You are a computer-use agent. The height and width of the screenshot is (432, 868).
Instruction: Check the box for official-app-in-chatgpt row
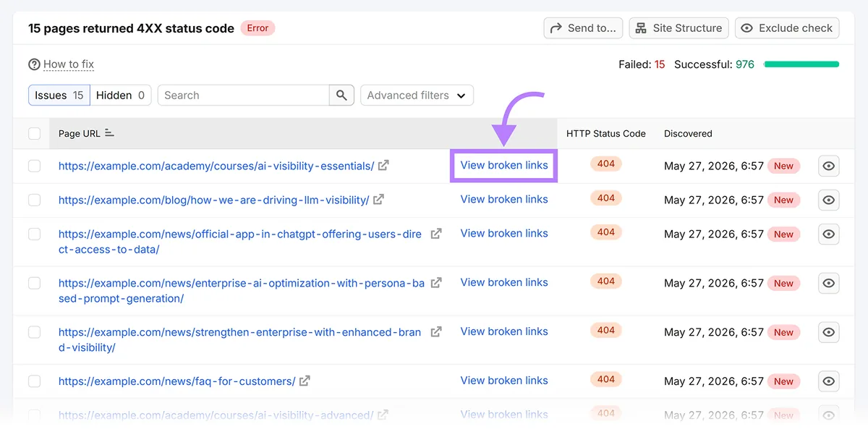click(x=34, y=234)
